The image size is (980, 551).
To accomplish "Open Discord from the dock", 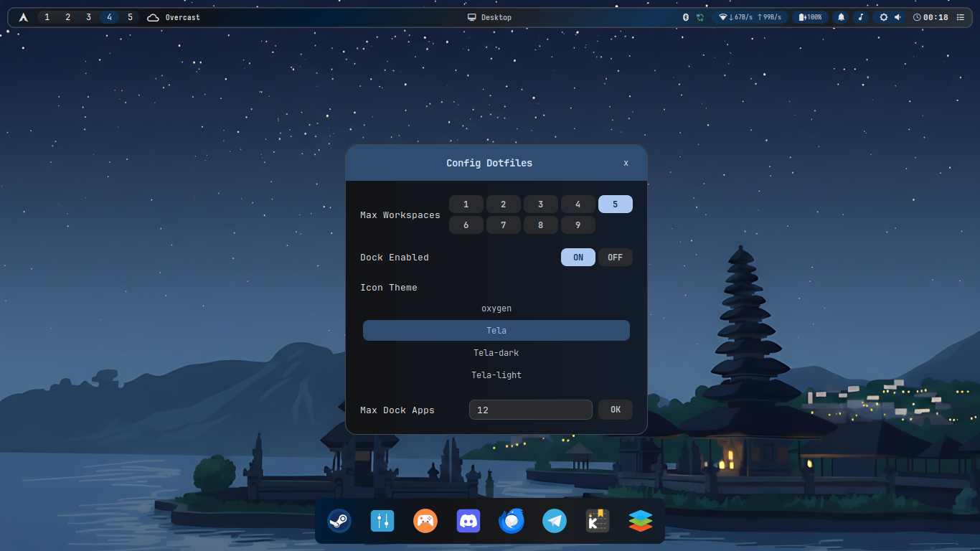I will tap(468, 521).
